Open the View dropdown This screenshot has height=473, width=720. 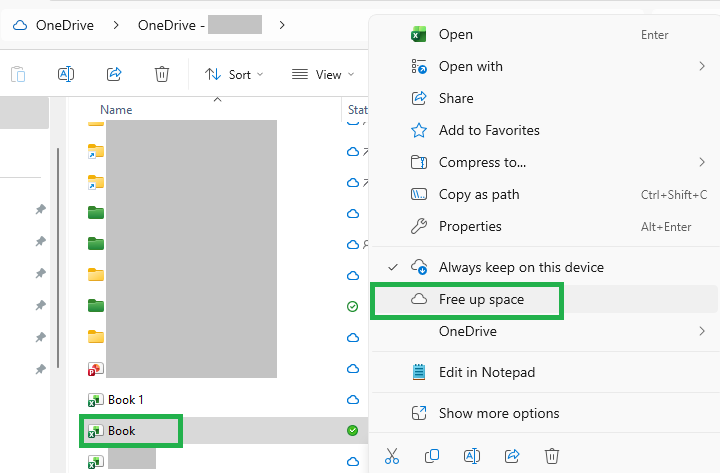tap(323, 74)
